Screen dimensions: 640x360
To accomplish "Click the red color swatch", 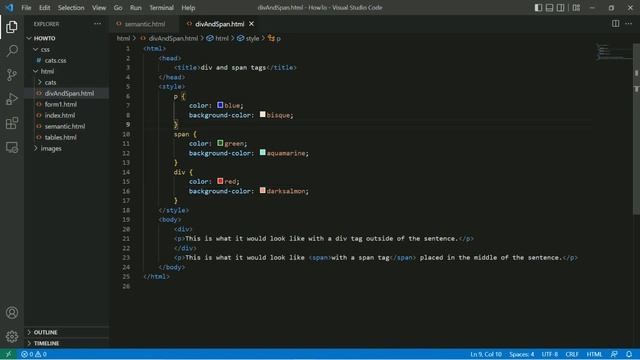I will pos(220,181).
